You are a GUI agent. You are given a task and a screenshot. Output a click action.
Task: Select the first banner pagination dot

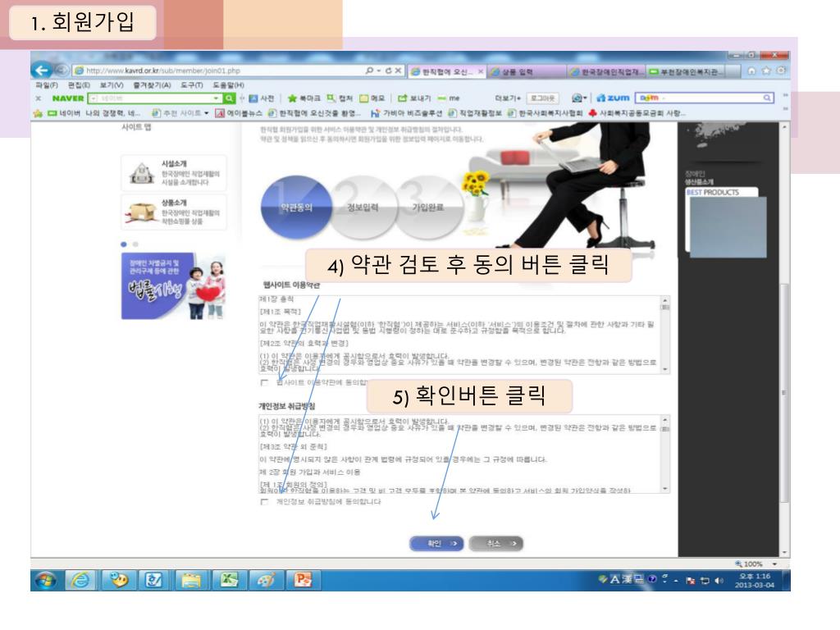pyautogui.click(x=124, y=244)
